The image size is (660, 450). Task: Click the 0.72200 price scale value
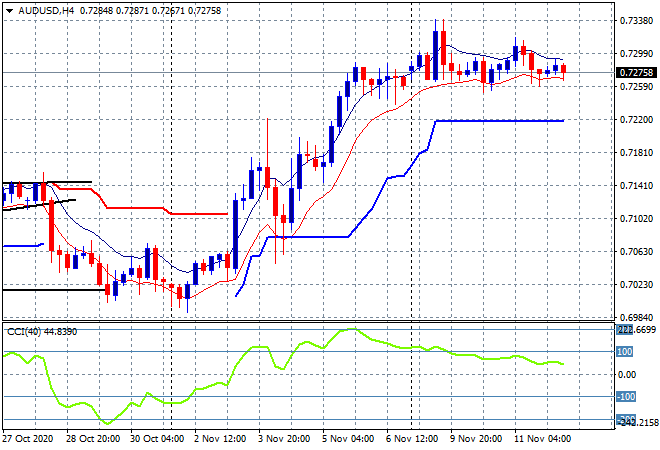coord(636,120)
